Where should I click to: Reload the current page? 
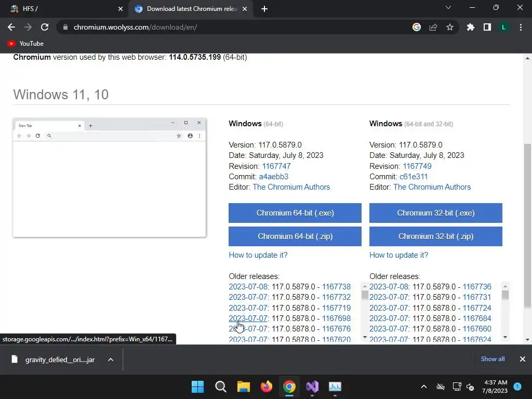click(x=45, y=27)
